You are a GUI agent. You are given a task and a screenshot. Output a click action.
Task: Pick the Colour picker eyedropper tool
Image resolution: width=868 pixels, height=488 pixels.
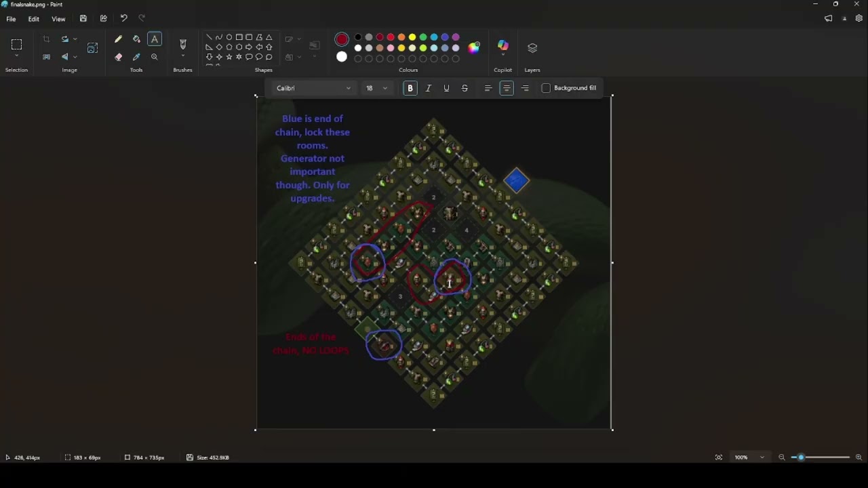point(136,57)
